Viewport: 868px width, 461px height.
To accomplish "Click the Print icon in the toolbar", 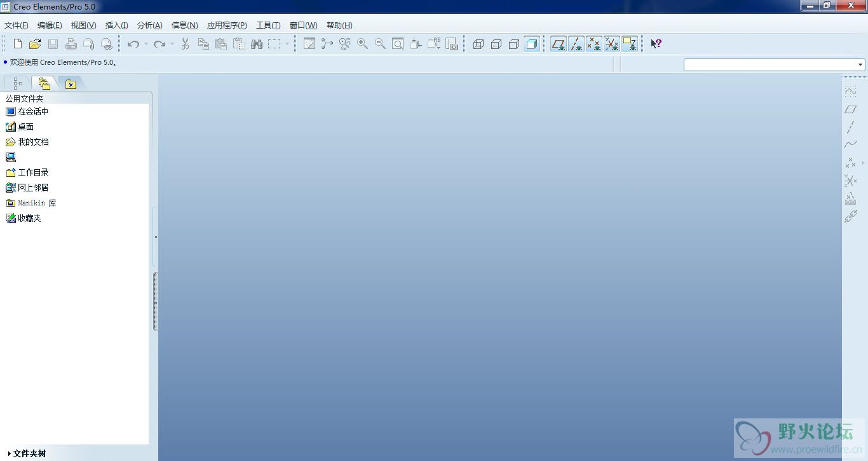I will tap(71, 44).
